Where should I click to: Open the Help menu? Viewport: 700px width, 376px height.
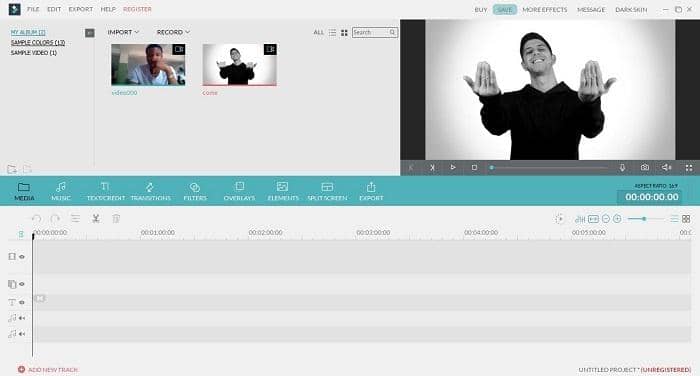108,9
